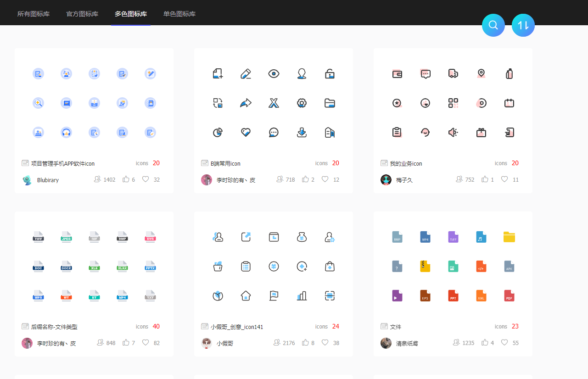Viewport: 588px width, 379px height.
Task: Click eye icon in B端常用icon card
Action: click(x=274, y=73)
